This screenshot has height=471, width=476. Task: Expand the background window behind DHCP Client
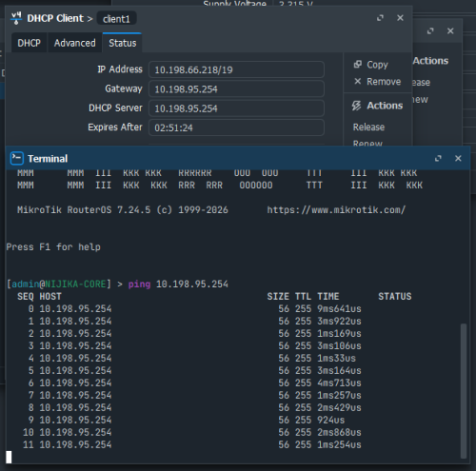point(430,31)
